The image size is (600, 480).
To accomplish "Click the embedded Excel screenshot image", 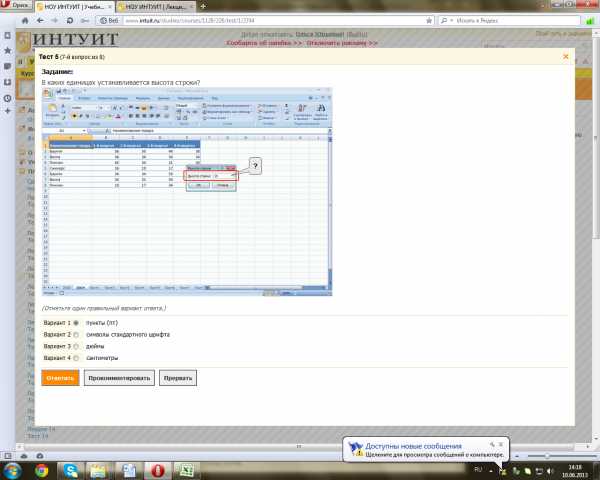I will pyautogui.click(x=187, y=192).
